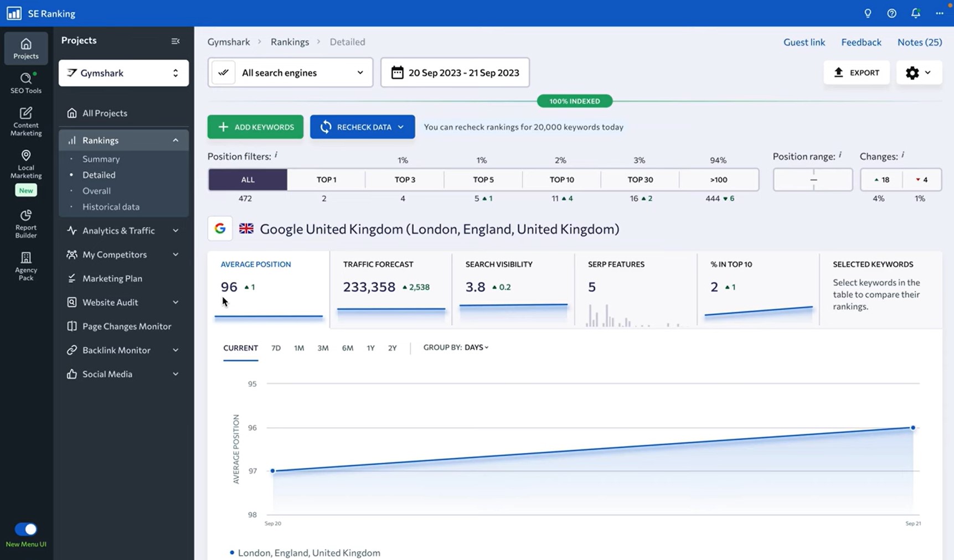
Task: Click the ADD KEYWORDS button
Action: [x=255, y=127]
